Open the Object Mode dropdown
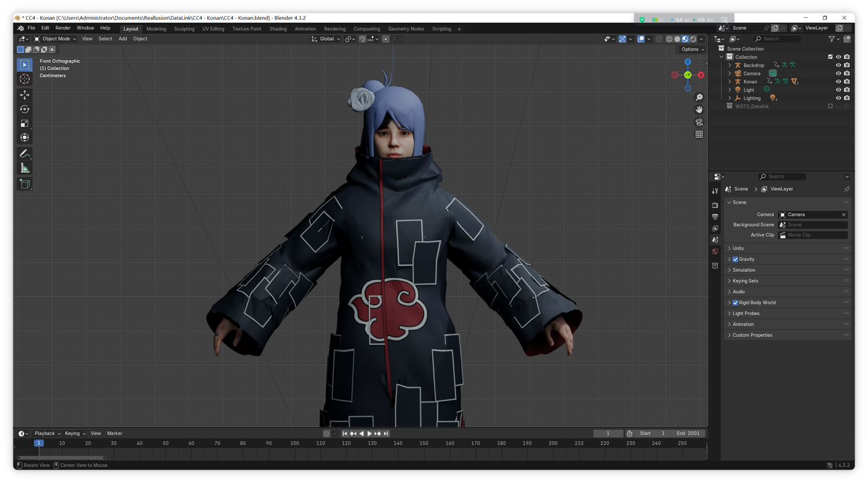 coord(55,39)
